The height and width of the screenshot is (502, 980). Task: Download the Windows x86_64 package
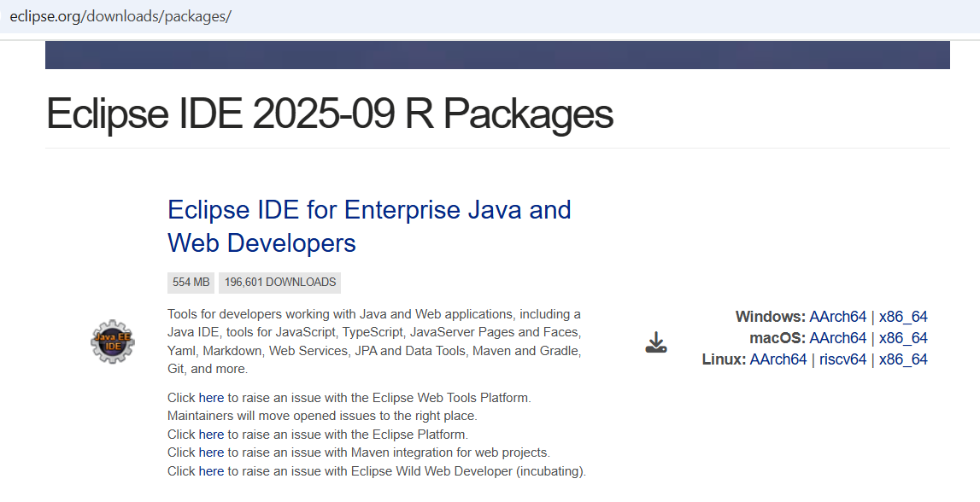click(903, 317)
